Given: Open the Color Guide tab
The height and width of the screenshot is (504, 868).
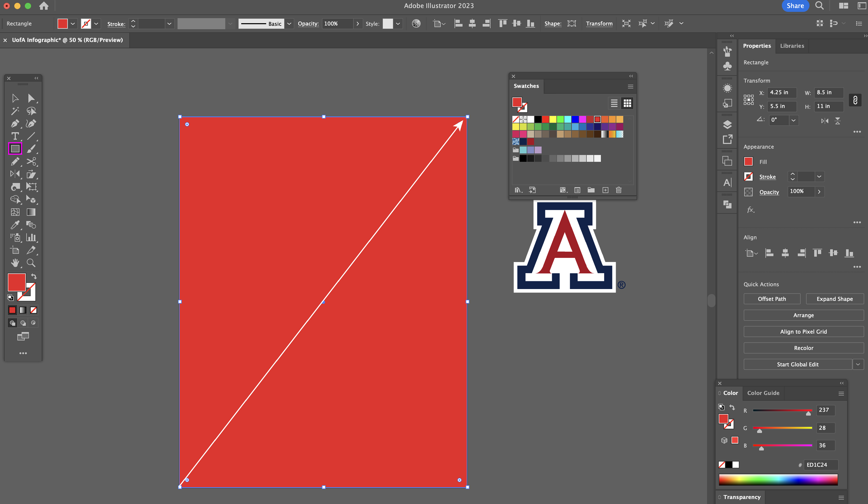Looking at the screenshot, I should coord(763,393).
